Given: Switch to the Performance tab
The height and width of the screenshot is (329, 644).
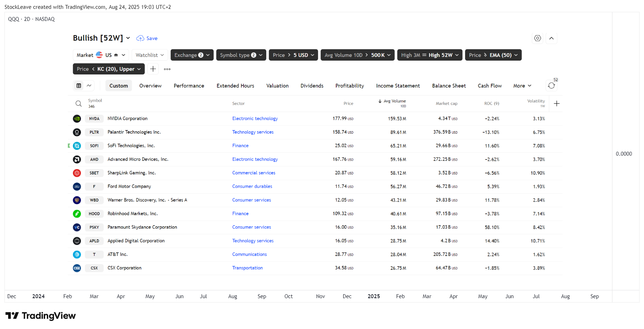Looking at the screenshot, I should [189, 86].
